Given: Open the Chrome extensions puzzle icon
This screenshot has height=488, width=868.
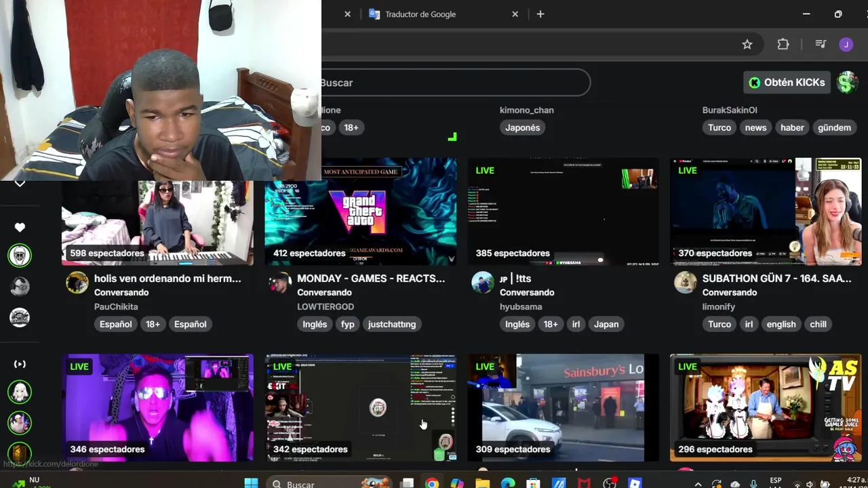Looking at the screenshot, I should [783, 44].
